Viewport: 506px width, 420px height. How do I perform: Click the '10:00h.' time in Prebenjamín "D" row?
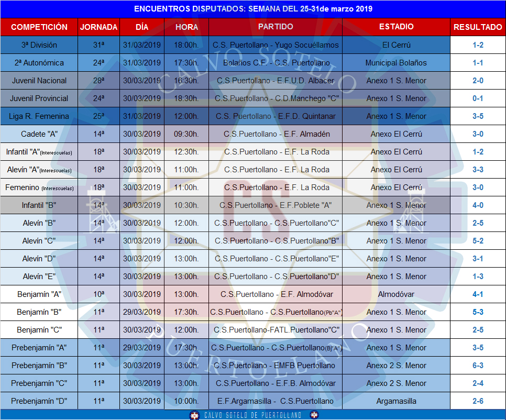186,401
